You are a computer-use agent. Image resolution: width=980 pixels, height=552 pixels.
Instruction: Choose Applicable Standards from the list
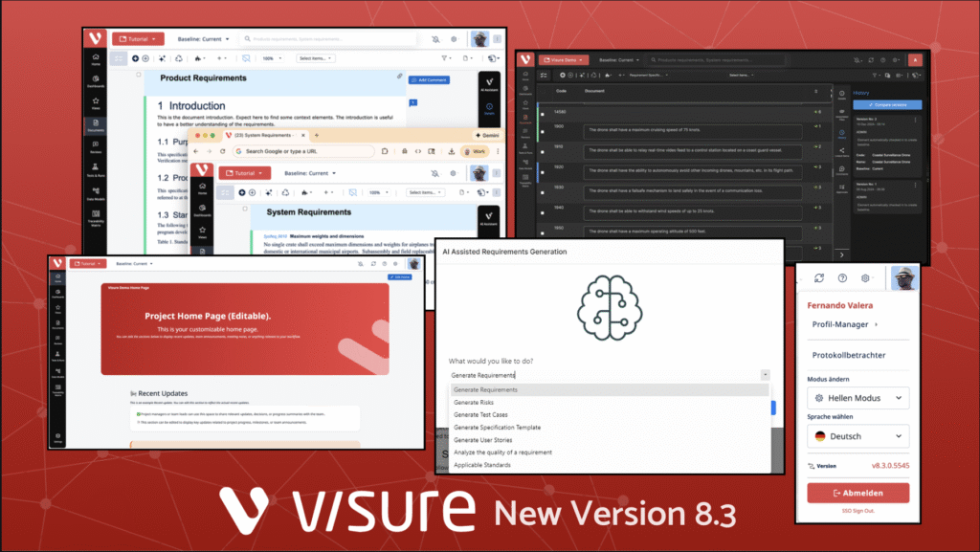pos(482,465)
